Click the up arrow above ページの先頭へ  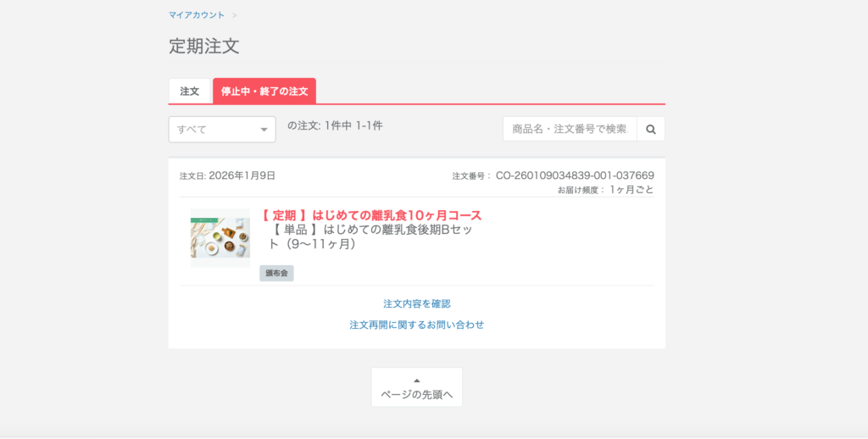tap(416, 381)
